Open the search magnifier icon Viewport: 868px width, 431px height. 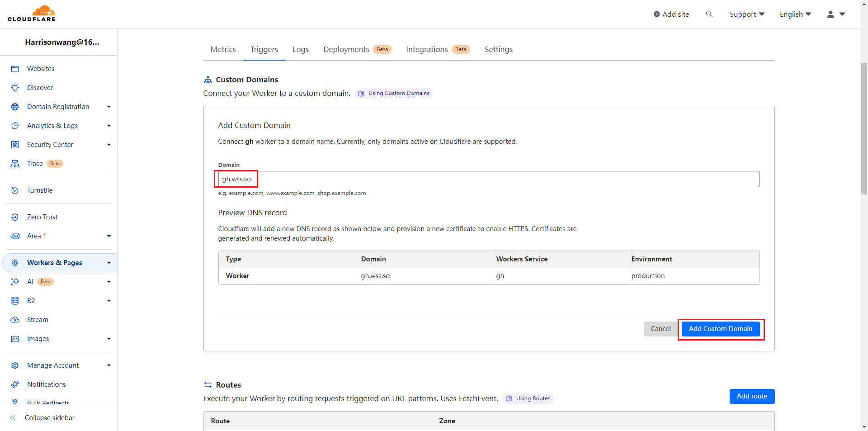click(x=709, y=14)
